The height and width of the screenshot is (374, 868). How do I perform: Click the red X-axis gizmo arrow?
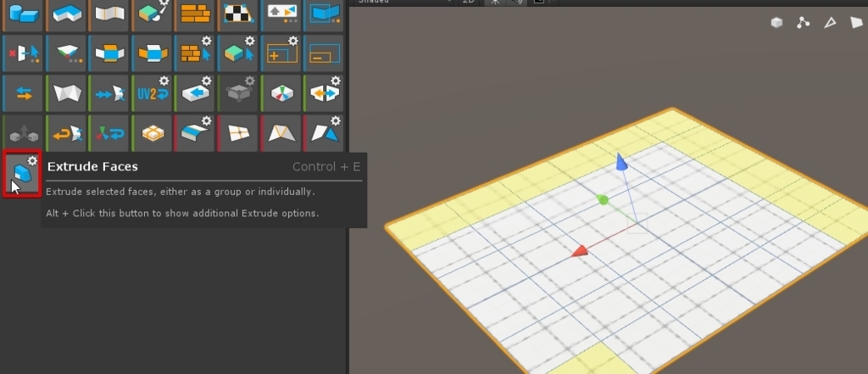579,252
